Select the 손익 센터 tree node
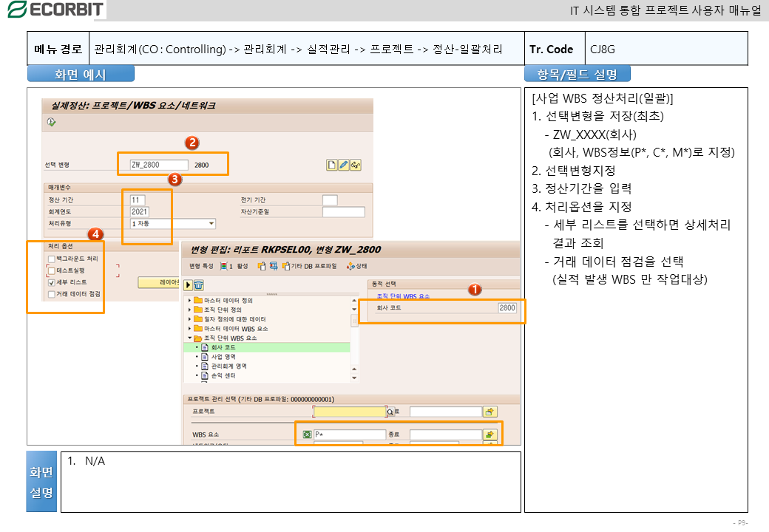This screenshot has width=769, height=532. (x=223, y=375)
